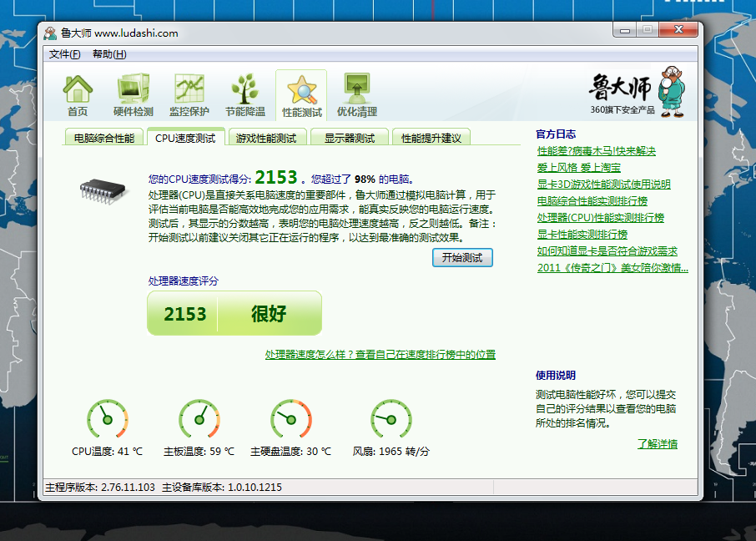Select 性能测试 performance test icon
The height and width of the screenshot is (541, 756).
coord(301,95)
